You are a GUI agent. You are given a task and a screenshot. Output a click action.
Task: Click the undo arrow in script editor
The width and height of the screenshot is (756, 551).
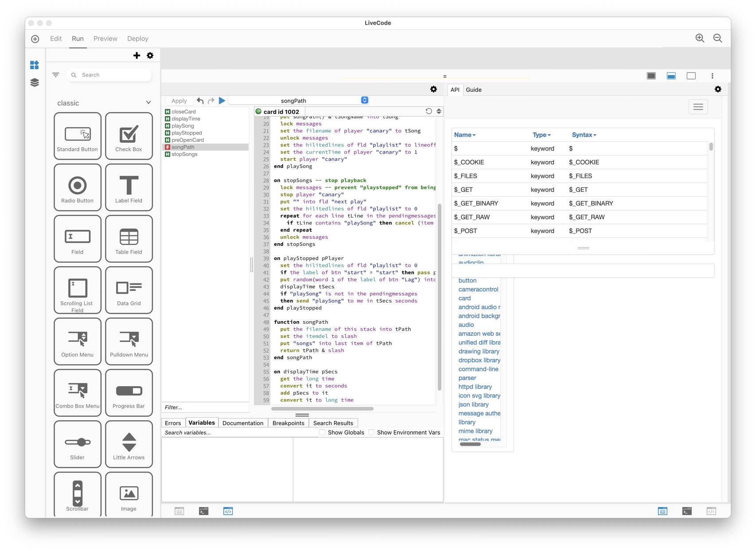tap(200, 101)
